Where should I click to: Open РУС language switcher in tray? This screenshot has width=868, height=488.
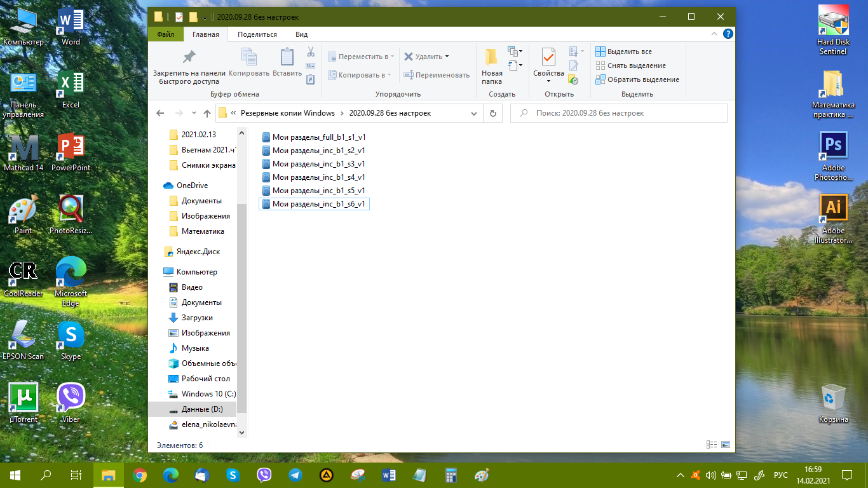click(781, 475)
